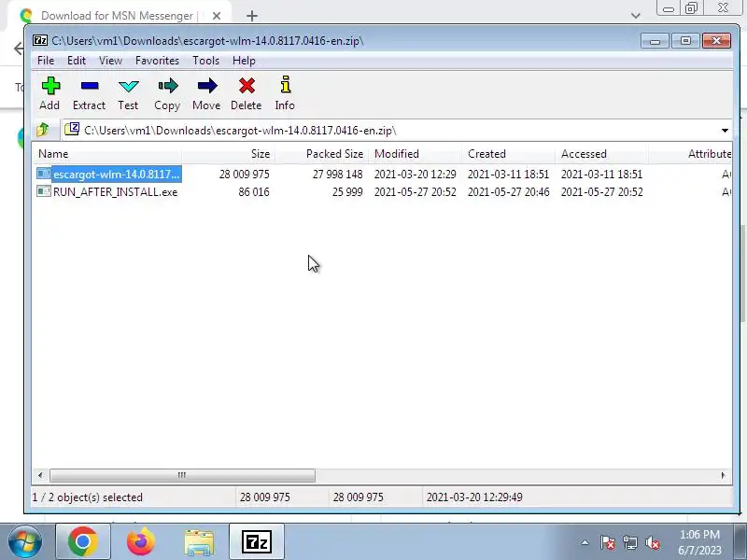Click the muted volume tray icon
747x560 pixels.
(652, 542)
